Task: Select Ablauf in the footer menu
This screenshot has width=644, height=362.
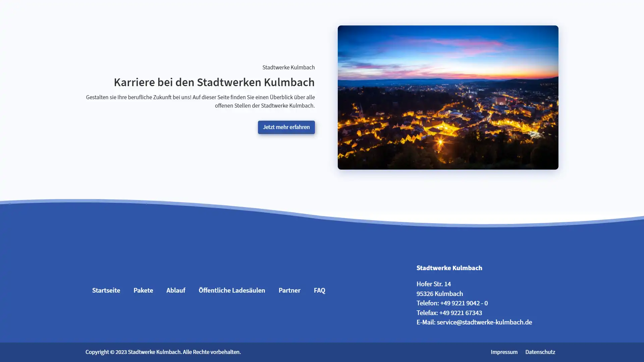Action: pyautogui.click(x=176, y=290)
